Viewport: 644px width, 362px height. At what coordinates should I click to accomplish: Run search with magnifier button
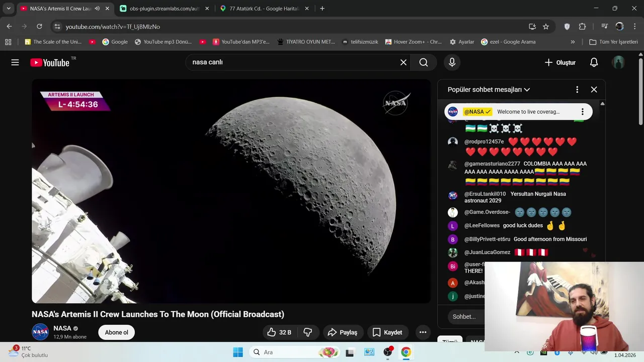click(424, 62)
